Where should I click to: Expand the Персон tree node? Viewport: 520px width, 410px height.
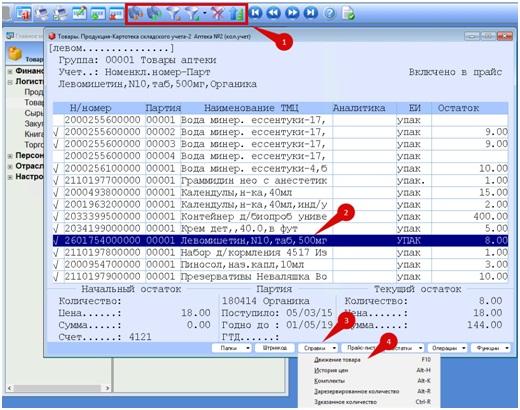click(10, 156)
